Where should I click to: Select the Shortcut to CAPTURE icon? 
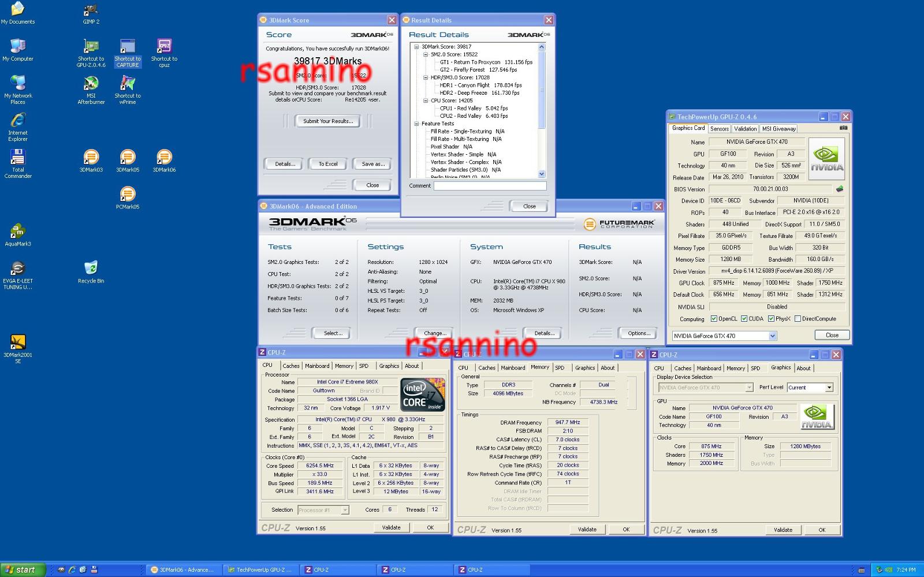[x=128, y=53]
